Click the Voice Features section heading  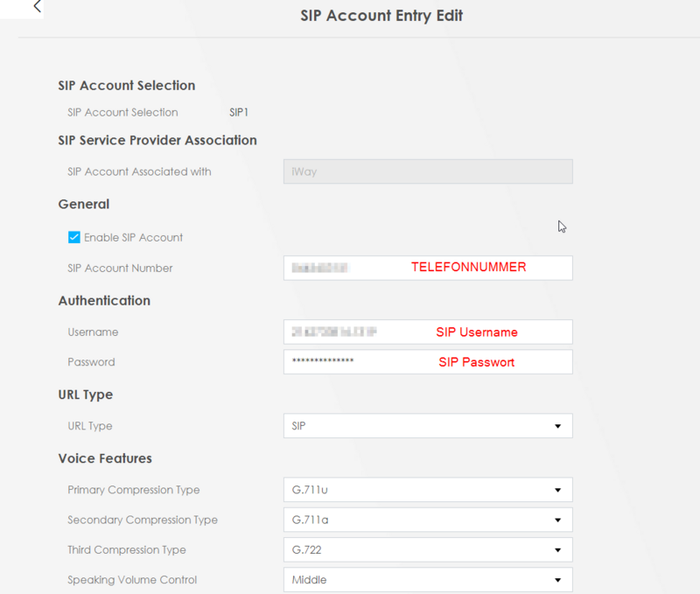(105, 458)
